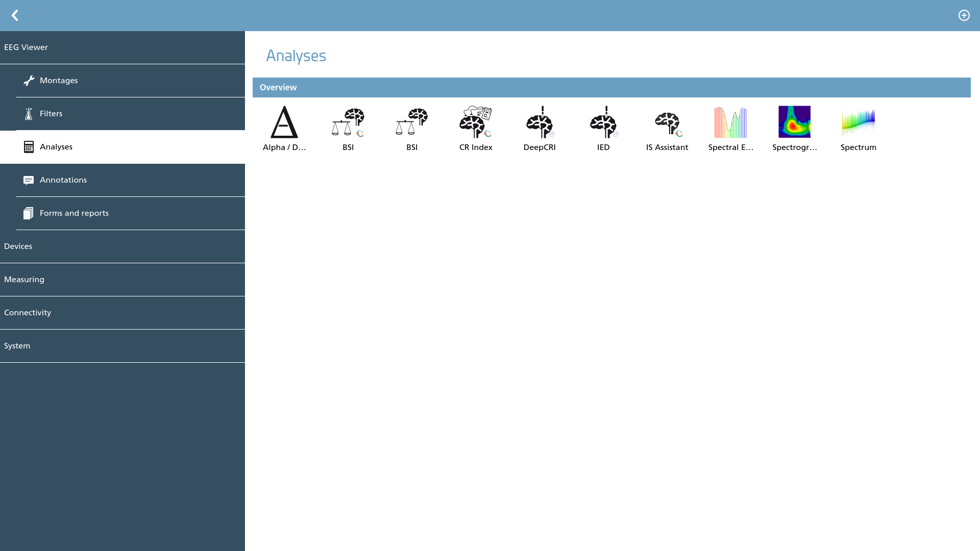Expand the Measuring category
This screenshot has height=551, width=980.
(x=122, y=280)
